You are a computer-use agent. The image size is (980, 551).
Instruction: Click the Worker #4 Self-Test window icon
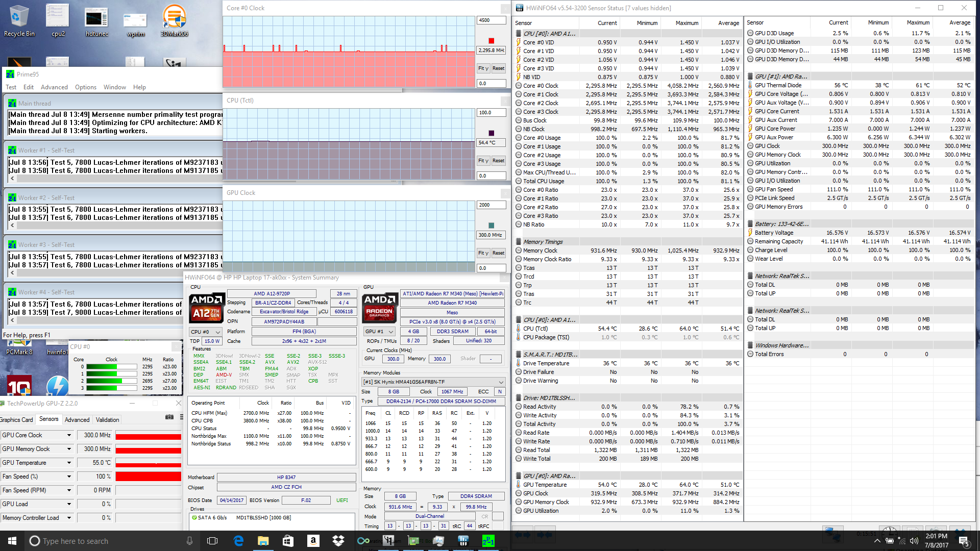(12, 292)
